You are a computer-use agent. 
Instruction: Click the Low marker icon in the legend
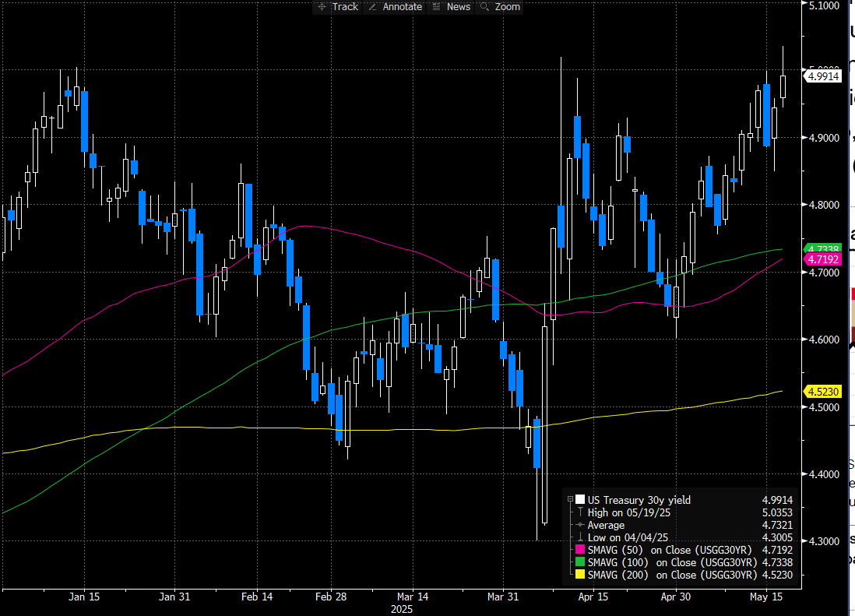click(580, 537)
